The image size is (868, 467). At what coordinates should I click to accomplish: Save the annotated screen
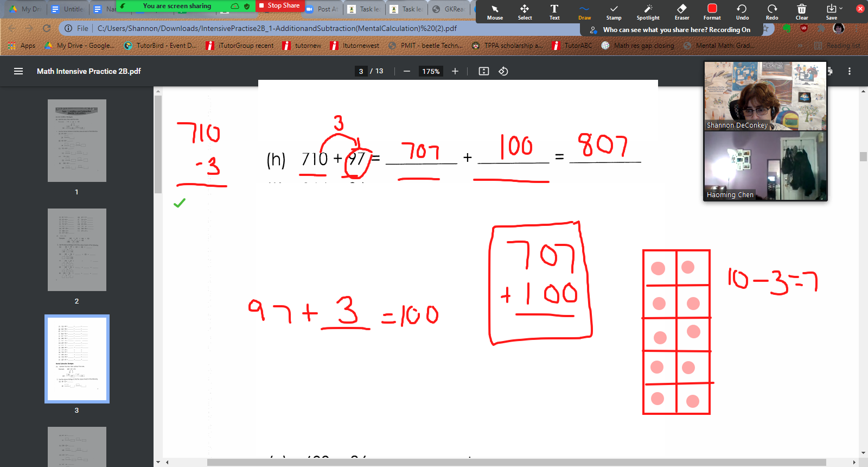(831, 11)
